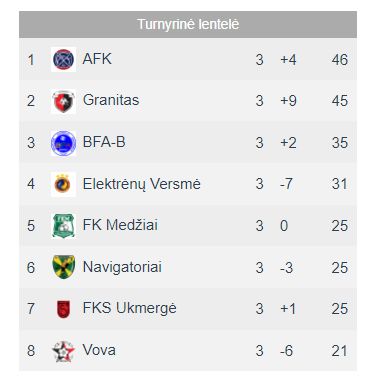The width and height of the screenshot is (388, 382).
Task: Click the FKS Ukmergė team name
Action: pos(130,308)
